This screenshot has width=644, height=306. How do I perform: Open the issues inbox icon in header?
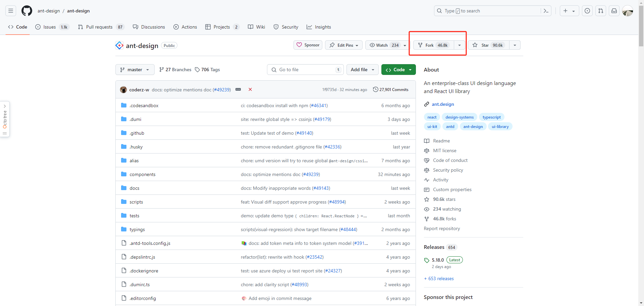coord(587,11)
